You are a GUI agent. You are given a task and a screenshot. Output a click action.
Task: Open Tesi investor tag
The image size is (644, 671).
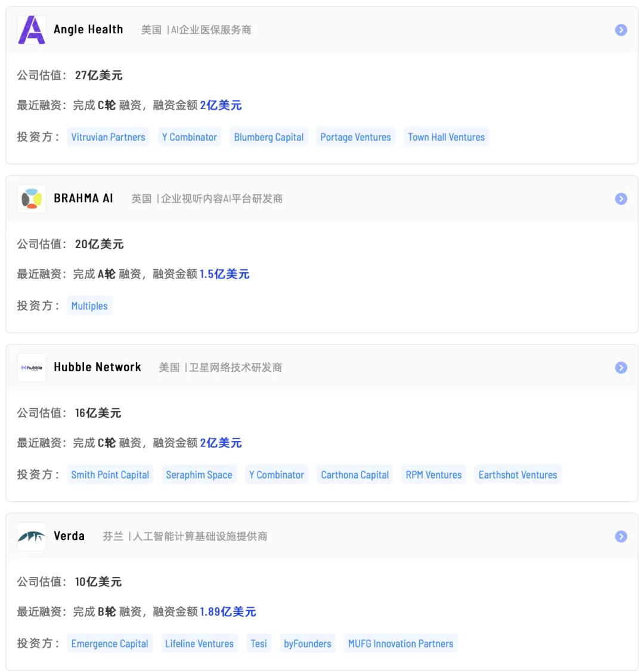(x=259, y=644)
